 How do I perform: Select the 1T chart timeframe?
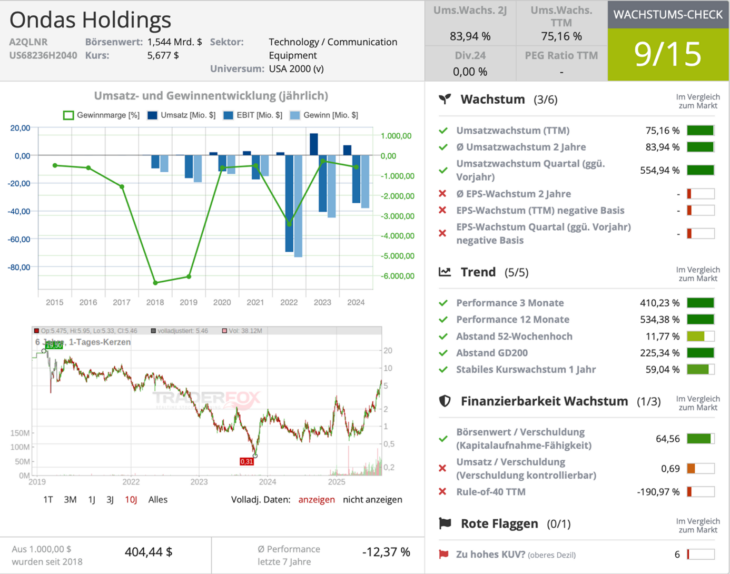pyautogui.click(x=48, y=500)
